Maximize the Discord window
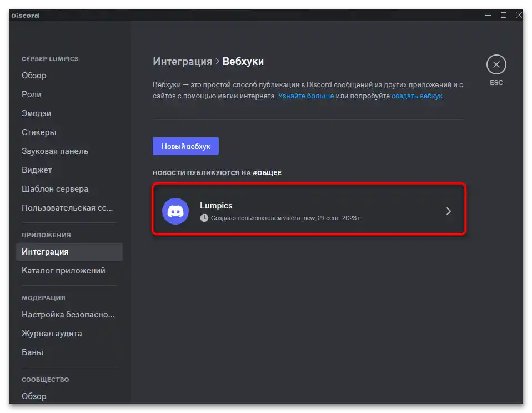The width and height of the screenshot is (532, 413). click(504, 15)
